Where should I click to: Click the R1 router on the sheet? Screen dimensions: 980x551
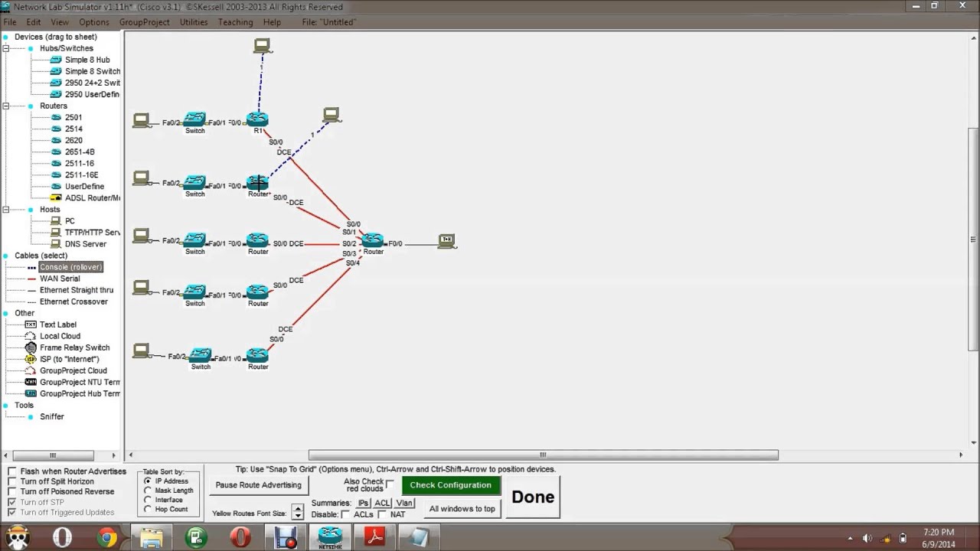[x=257, y=120]
